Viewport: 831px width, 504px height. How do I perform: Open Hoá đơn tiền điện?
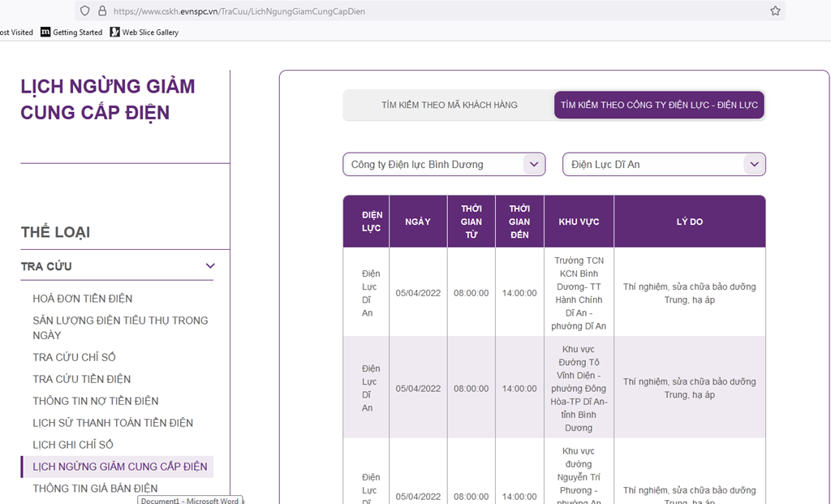(x=83, y=299)
